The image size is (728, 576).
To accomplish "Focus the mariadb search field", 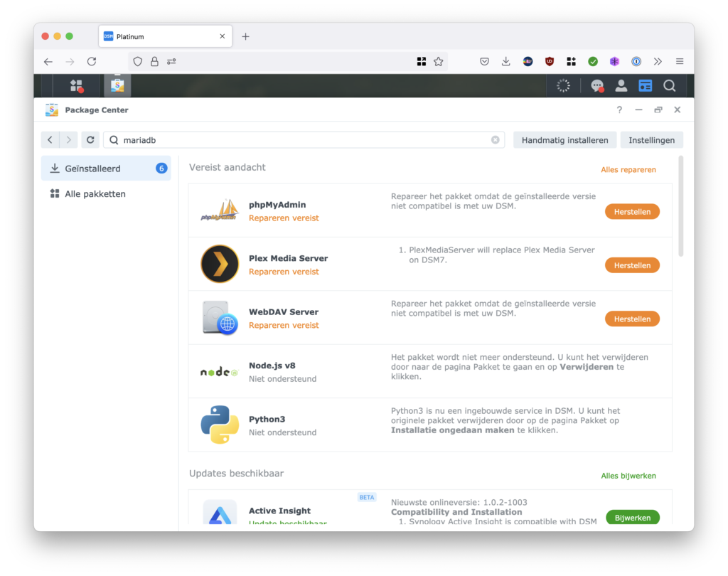I will click(304, 140).
